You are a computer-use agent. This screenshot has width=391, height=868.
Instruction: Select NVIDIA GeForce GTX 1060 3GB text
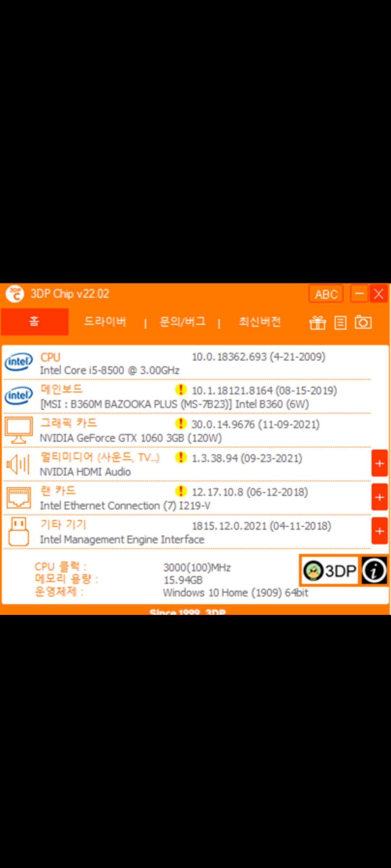coord(131,438)
